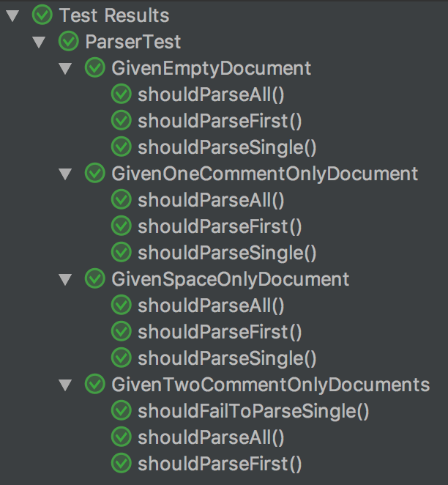Click the passed icon beside GivenSpaceOnlyDocument

pyautogui.click(x=95, y=278)
